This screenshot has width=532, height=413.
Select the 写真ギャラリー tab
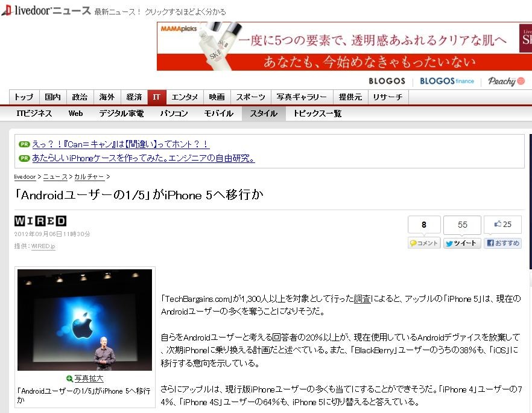(302, 97)
